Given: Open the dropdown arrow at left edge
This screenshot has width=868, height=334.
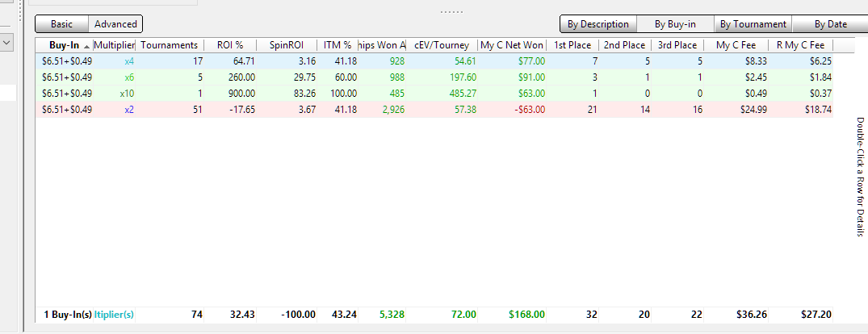Looking at the screenshot, I should click(x=6, y=40).
